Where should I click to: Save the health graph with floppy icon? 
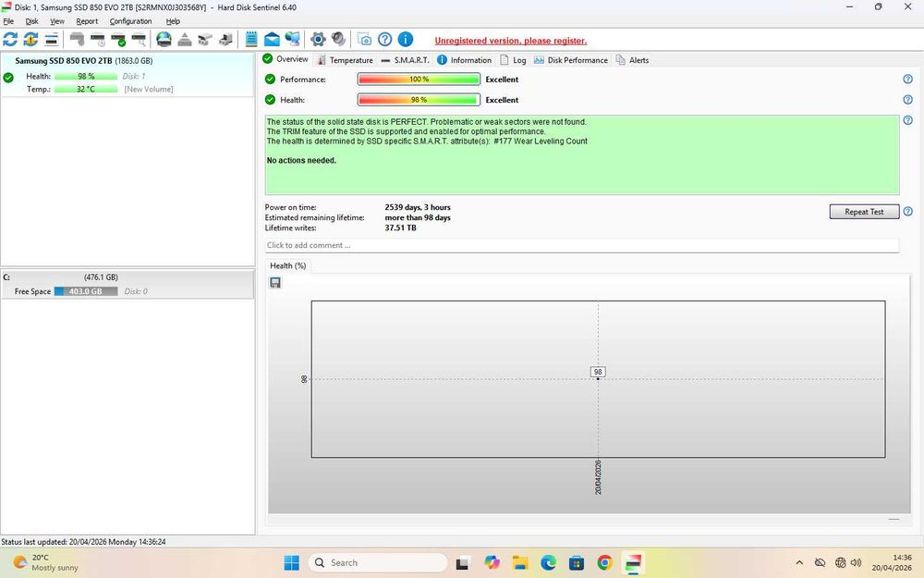[x=275, y=282]
